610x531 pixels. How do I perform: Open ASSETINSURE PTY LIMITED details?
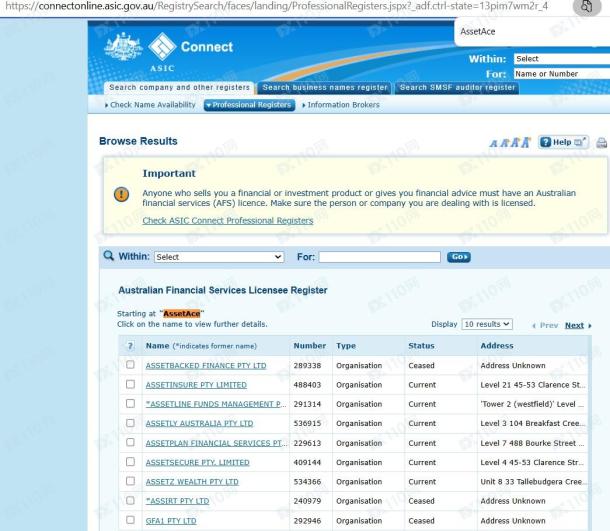196,385
